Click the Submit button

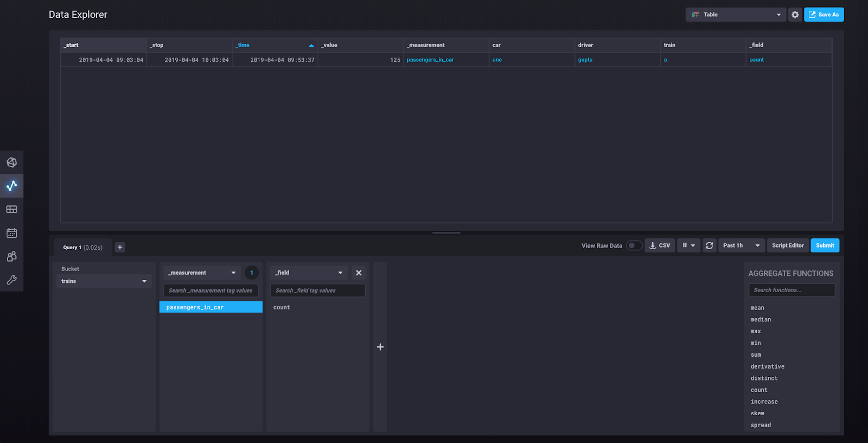825,245
